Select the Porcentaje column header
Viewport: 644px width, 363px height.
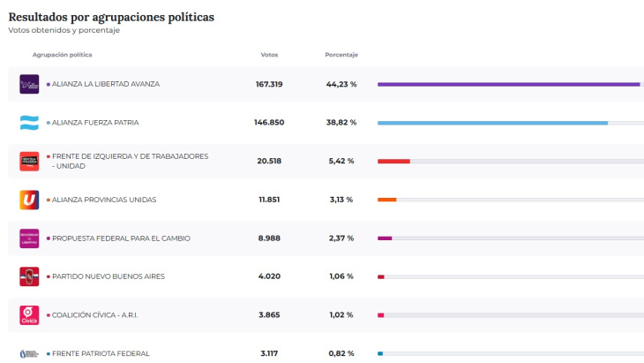point(341,55)
